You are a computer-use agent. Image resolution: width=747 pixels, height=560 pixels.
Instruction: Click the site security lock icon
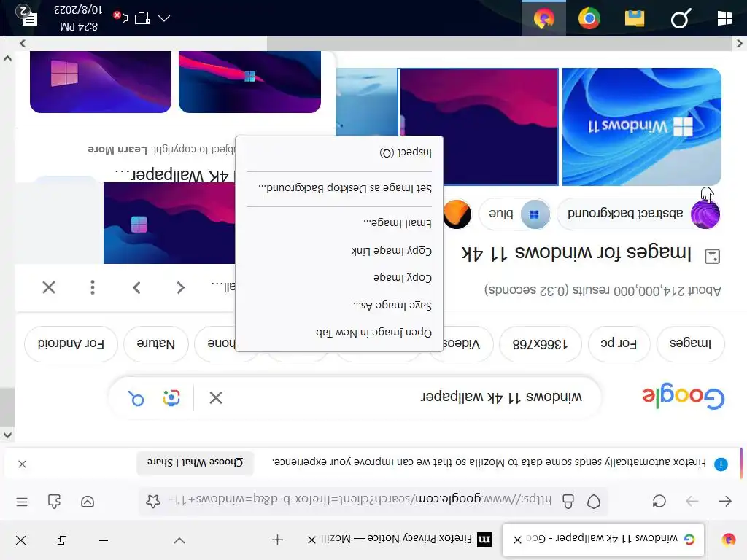568,502
